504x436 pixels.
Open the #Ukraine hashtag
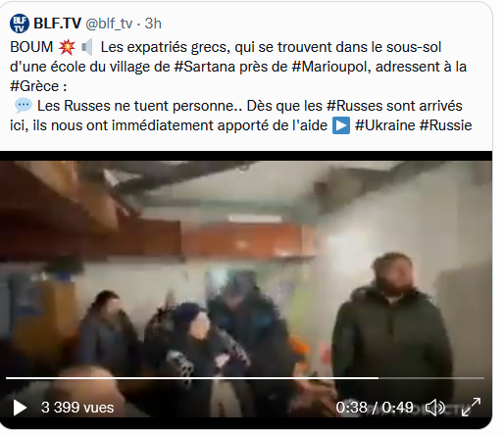pos(385,125)
